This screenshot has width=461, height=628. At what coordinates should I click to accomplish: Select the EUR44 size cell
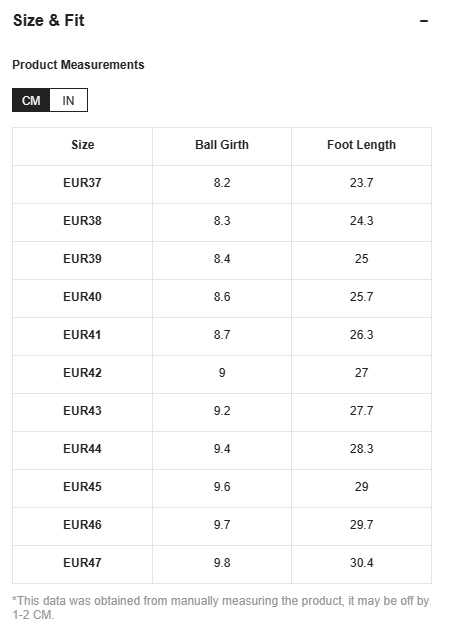pos(83,451)
